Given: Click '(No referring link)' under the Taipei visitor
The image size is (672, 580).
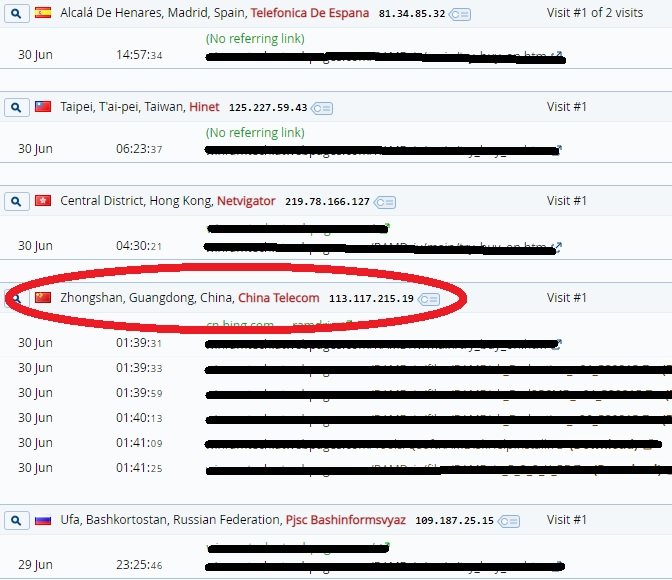Looking at the screenshot, I should click(x=255, y=133).
